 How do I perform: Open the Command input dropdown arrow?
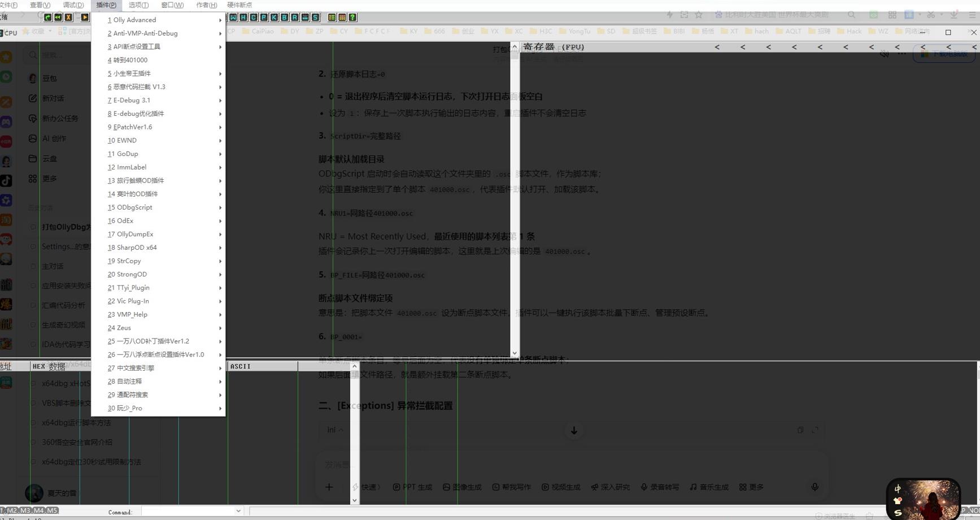point(238,511)
